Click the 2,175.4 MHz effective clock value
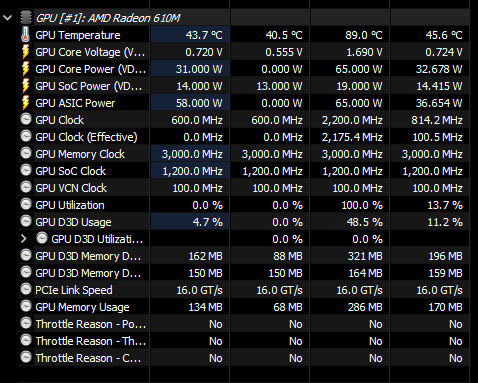Screen dimensions: 478x383 352,137
